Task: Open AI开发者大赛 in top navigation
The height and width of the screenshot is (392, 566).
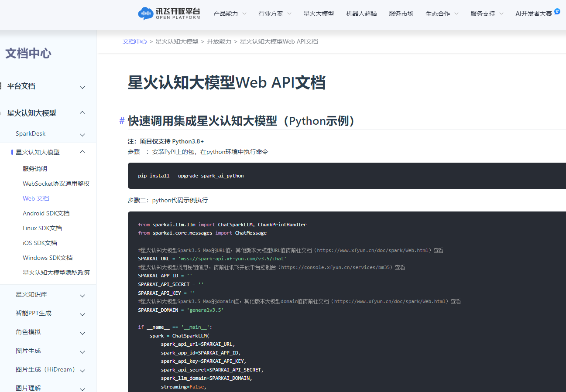Action: tap(533, 14)
